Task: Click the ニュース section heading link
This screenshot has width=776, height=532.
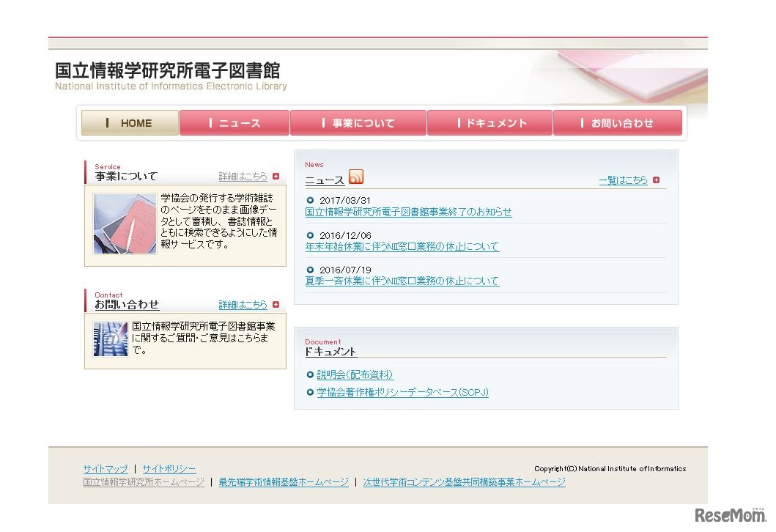Action: coord(325,180)
